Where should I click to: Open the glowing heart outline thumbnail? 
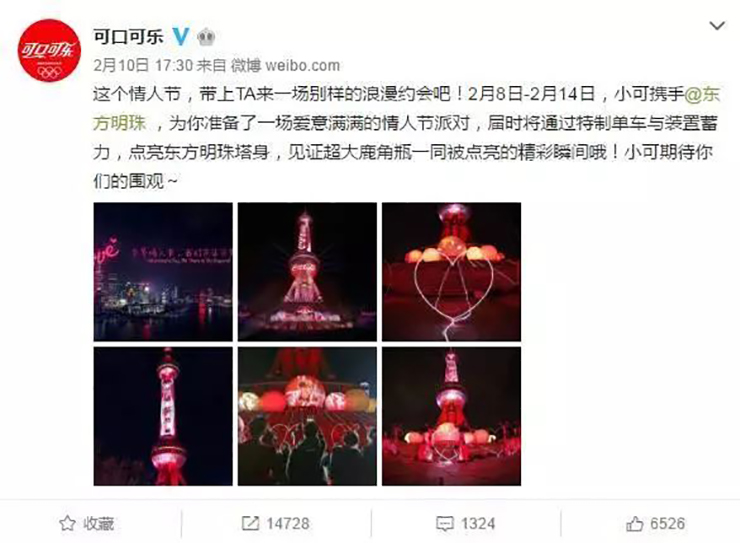[x=452, y=272]
